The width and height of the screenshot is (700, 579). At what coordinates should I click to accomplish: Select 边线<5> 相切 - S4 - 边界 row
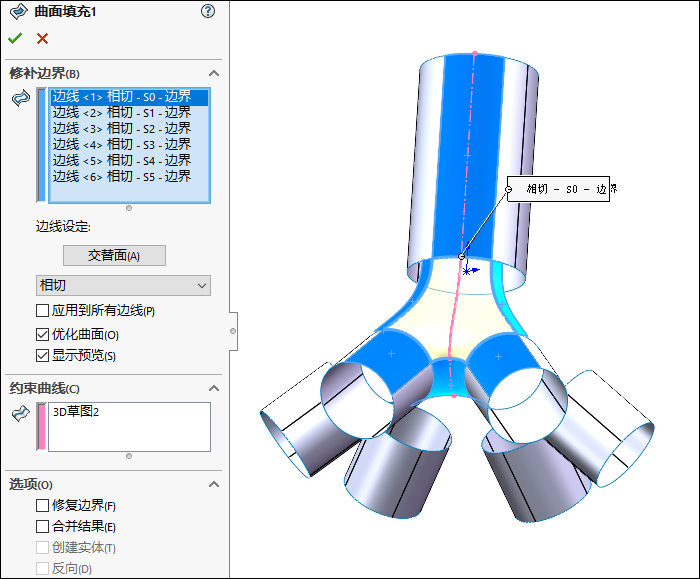tap(129, 161)
